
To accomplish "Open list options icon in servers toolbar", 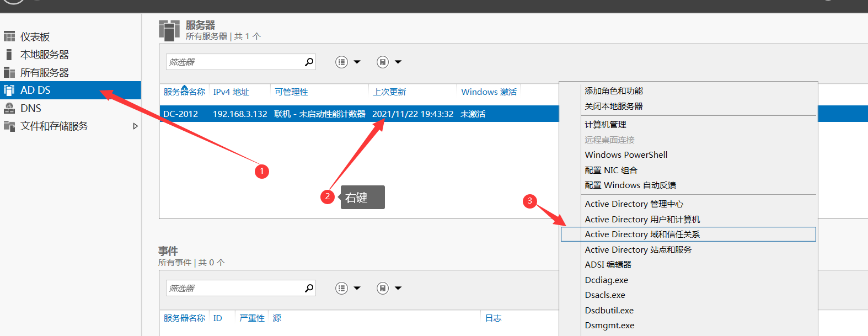I will 342,62.
